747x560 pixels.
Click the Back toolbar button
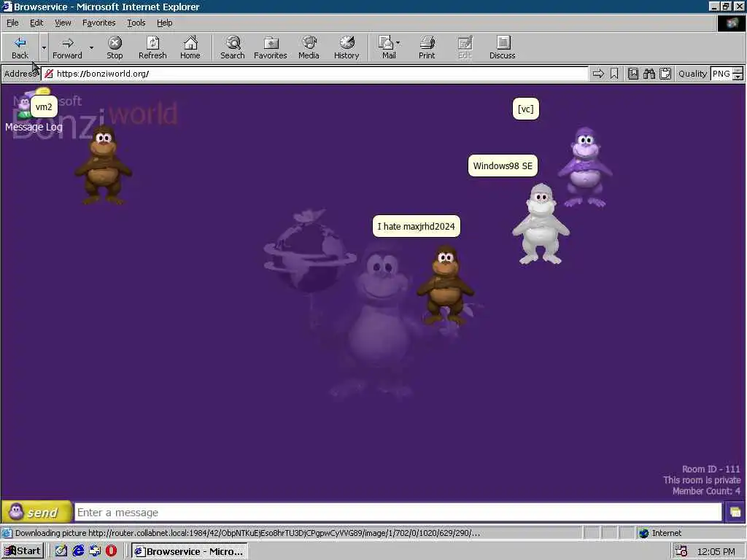pos(20,47)
